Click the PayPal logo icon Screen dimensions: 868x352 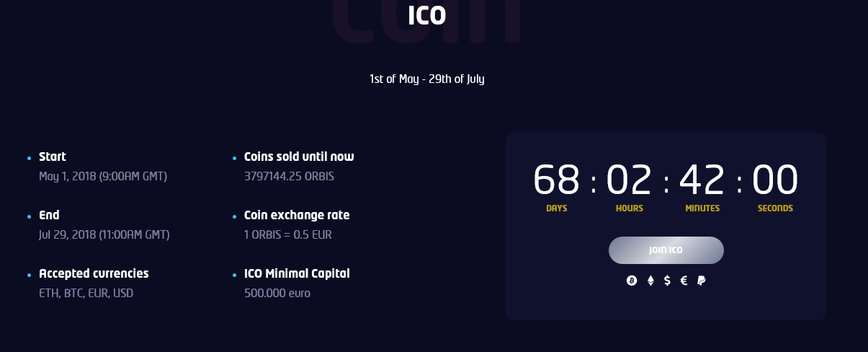[x=702, y=281]
